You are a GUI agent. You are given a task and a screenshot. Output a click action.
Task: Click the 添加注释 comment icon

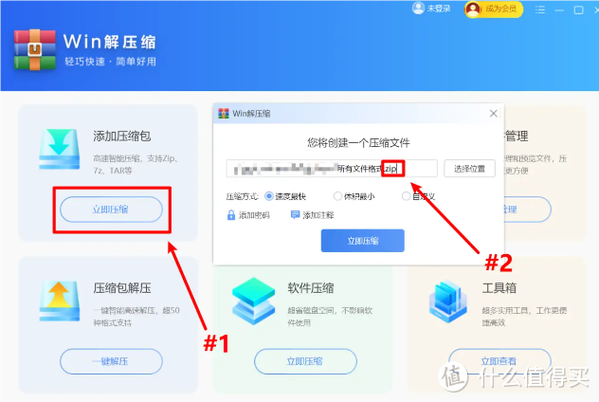pos(295,215)
